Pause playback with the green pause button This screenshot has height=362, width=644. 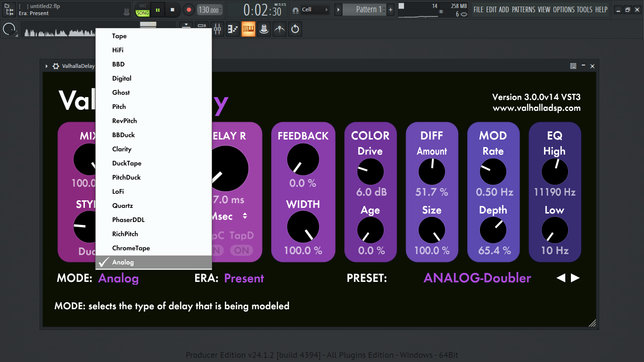tap(157, 9)
